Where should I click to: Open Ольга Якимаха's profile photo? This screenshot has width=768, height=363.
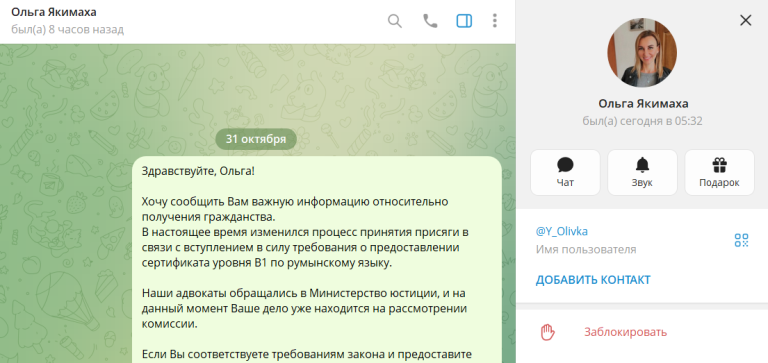coord(642,52)
